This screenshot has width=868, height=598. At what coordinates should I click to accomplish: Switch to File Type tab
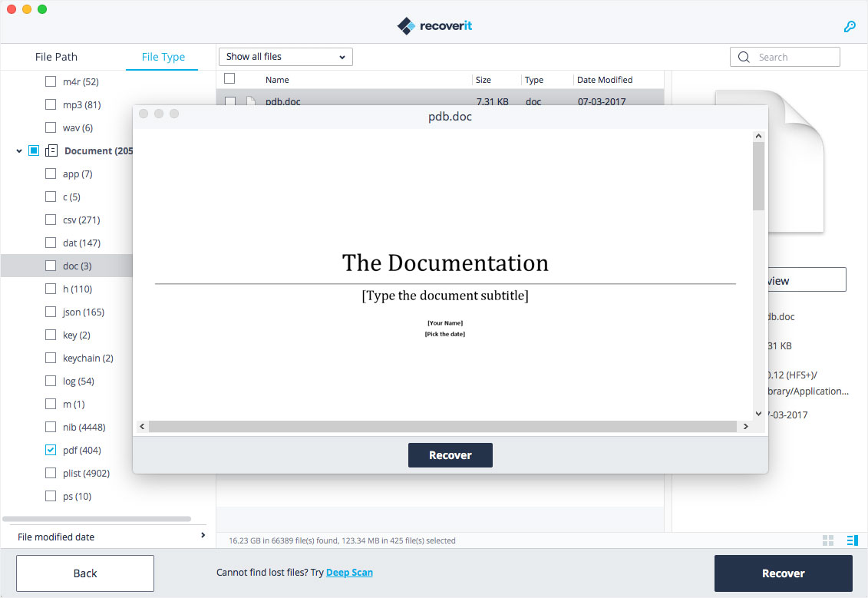click(x=163, y=57)
